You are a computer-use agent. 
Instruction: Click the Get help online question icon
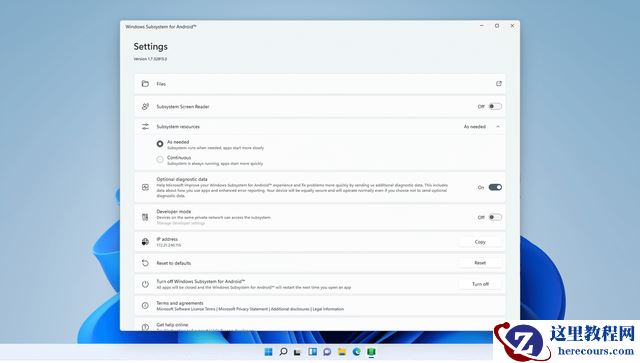145,327
